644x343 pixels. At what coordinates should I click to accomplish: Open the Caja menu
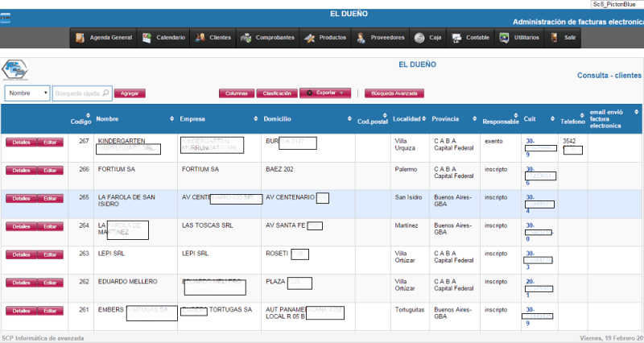[x=428, y=38]
